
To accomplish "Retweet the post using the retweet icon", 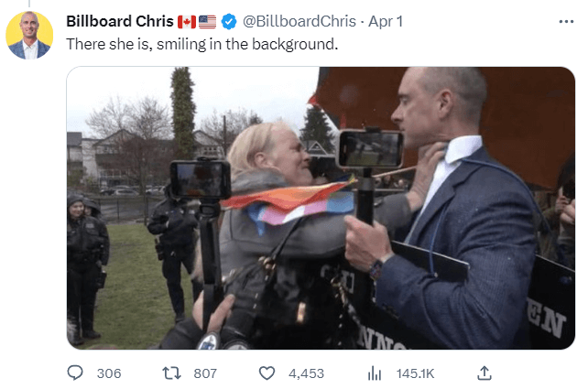I will coord(171,373).
